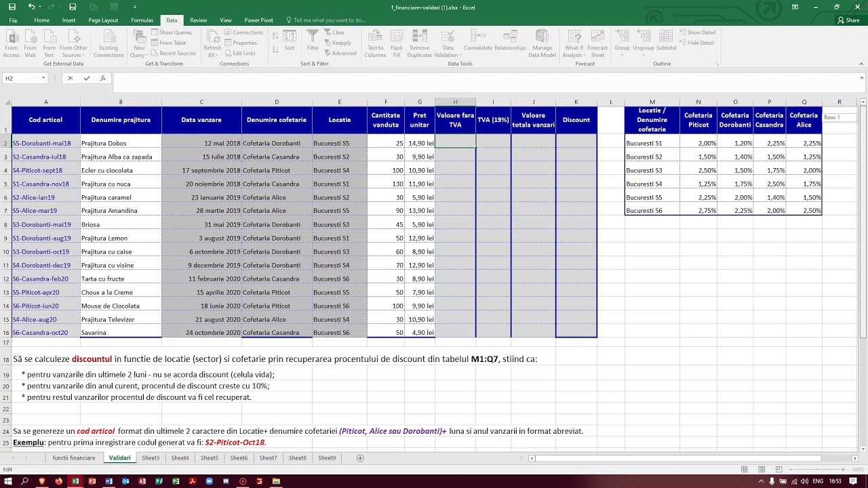This screenshot has width=868, height=488.
Task: Insert a Subtotal
Action: point(666,41)
